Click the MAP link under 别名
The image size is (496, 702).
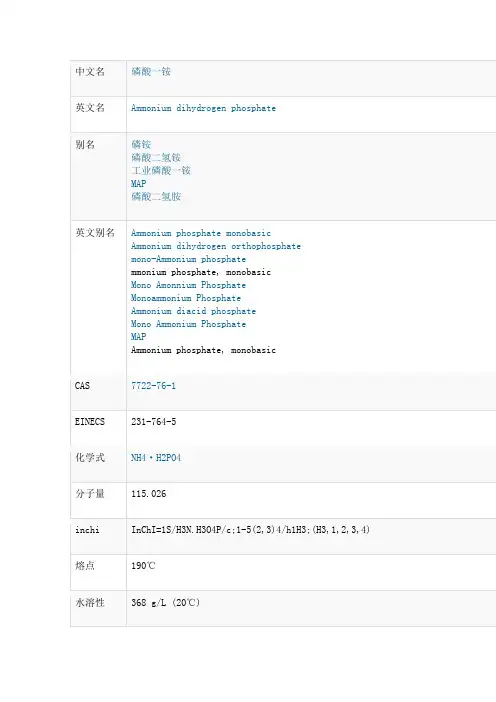coord(138,184)
